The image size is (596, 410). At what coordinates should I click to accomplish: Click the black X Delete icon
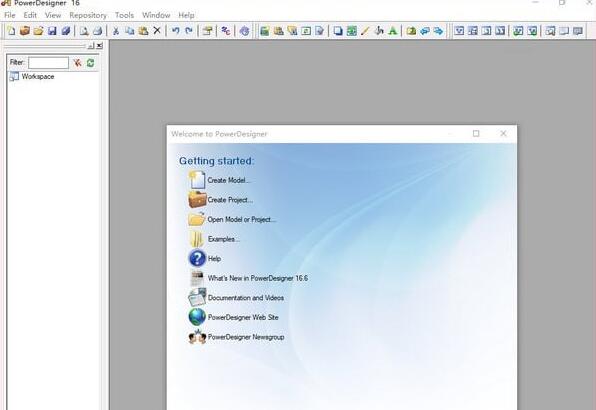pos(157,31)
